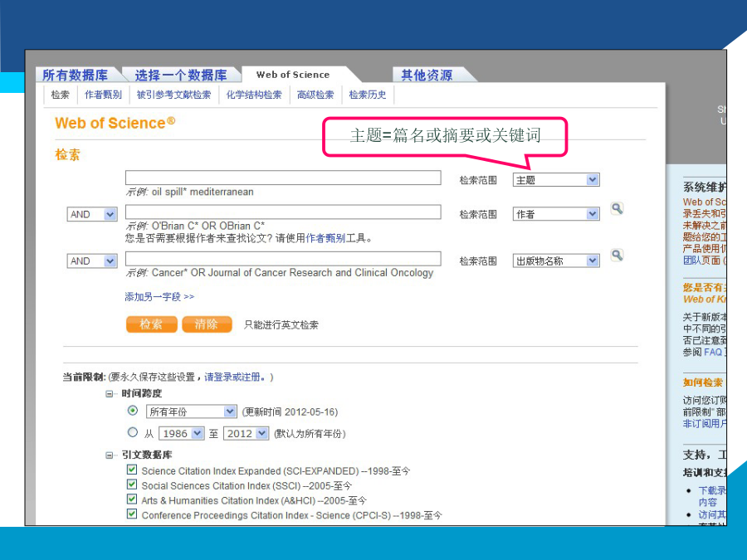Click the 系统维护 sidebar heading

click(705, 187)
